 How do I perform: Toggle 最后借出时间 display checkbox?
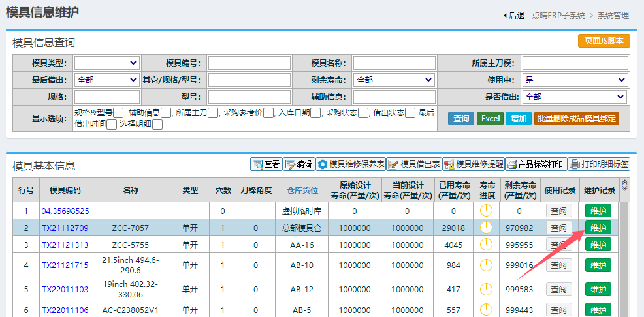click(111, 125)
